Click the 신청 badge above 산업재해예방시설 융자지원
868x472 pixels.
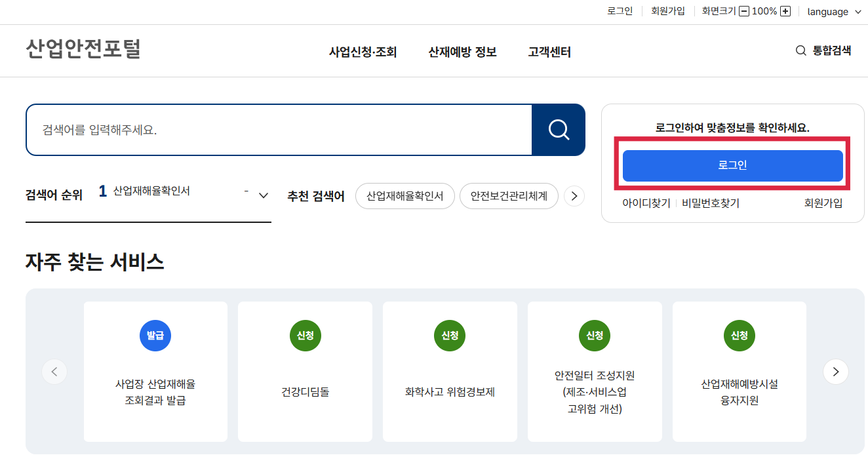[x=739, y=335]
